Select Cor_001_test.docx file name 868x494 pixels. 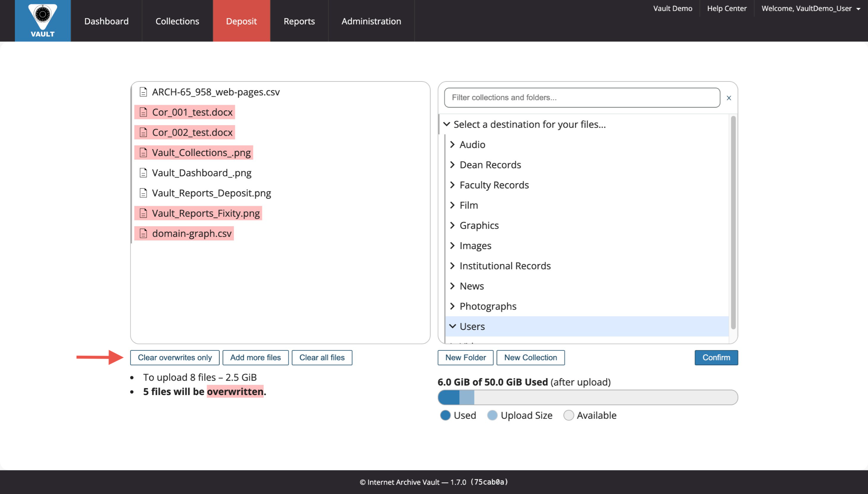tap(192, 112)
